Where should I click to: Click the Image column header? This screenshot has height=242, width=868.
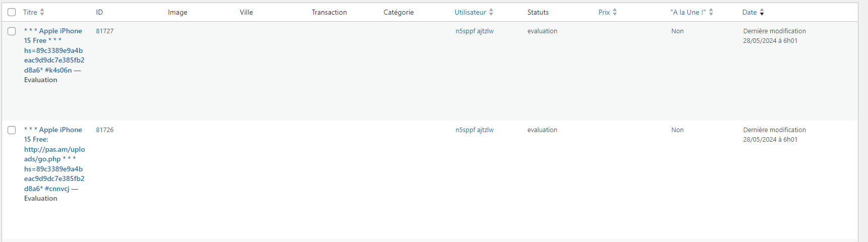177,12
